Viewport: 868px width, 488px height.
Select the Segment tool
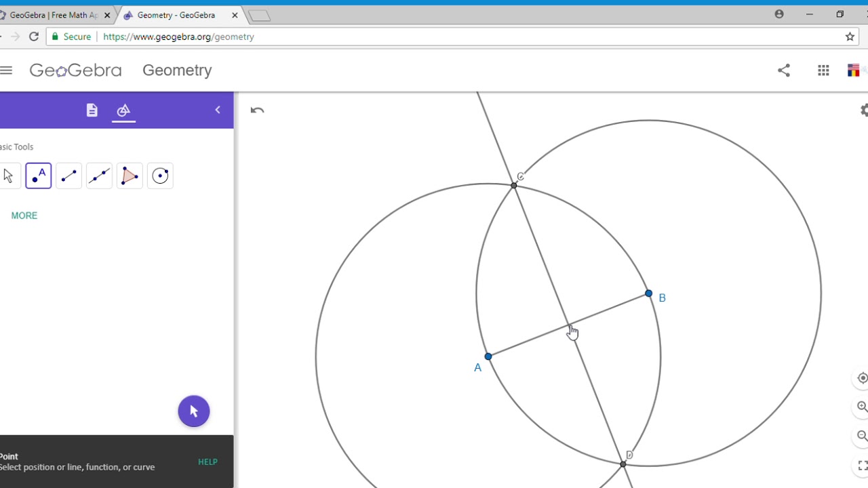pyautogui.click(x=68, y=176)
